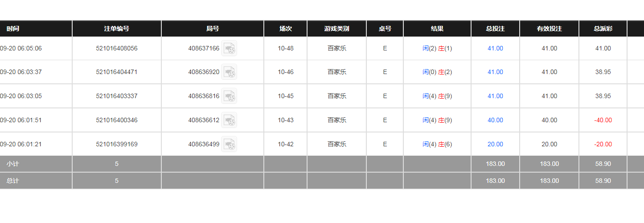Select bet slip number 521016408056

click(117, 48)
